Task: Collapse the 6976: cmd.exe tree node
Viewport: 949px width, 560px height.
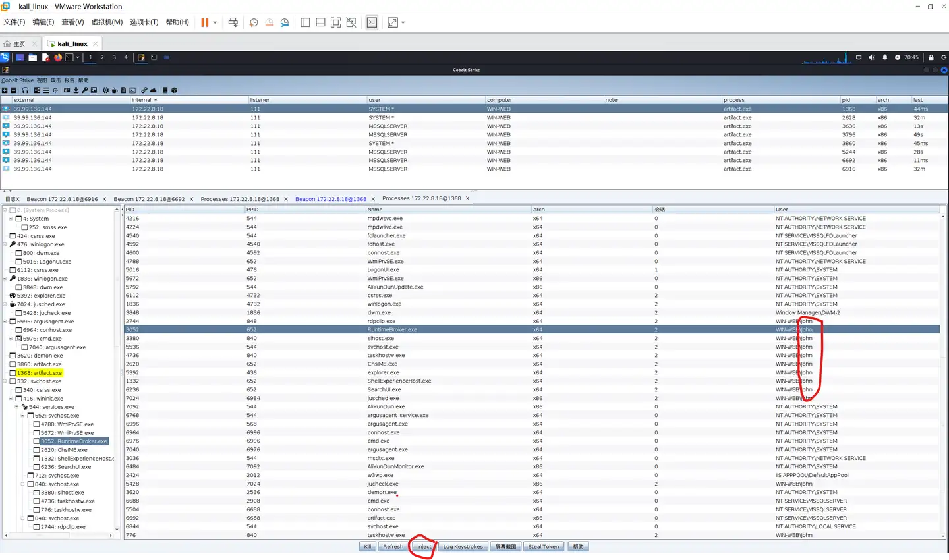Action: (10, 339)
